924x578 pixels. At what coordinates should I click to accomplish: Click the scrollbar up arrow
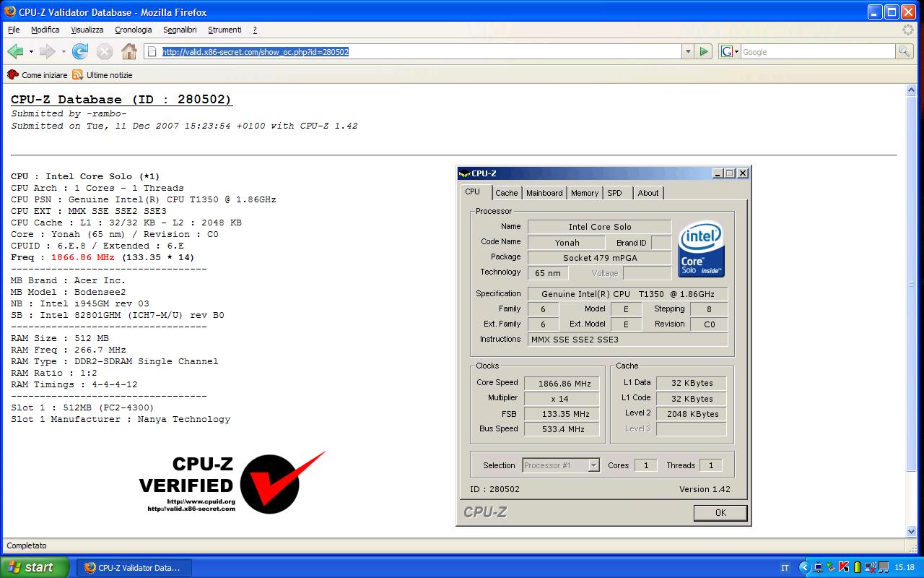[x=912, y=90]
